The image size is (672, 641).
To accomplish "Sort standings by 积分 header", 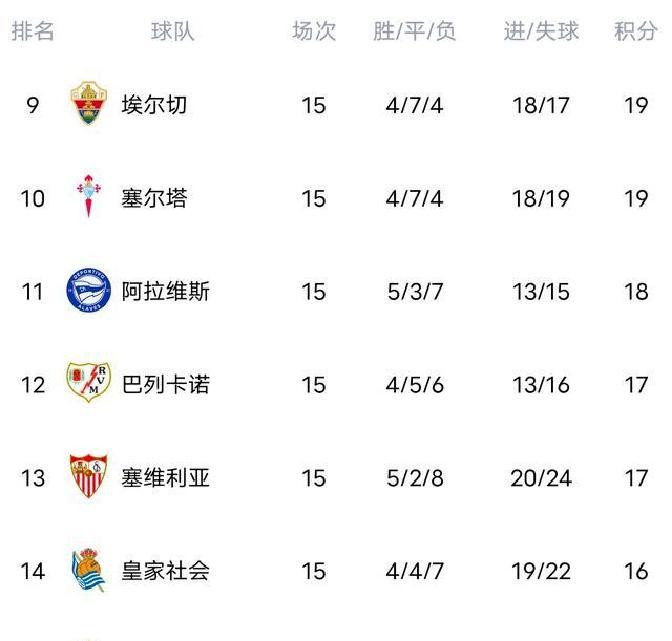I will 636,32.
